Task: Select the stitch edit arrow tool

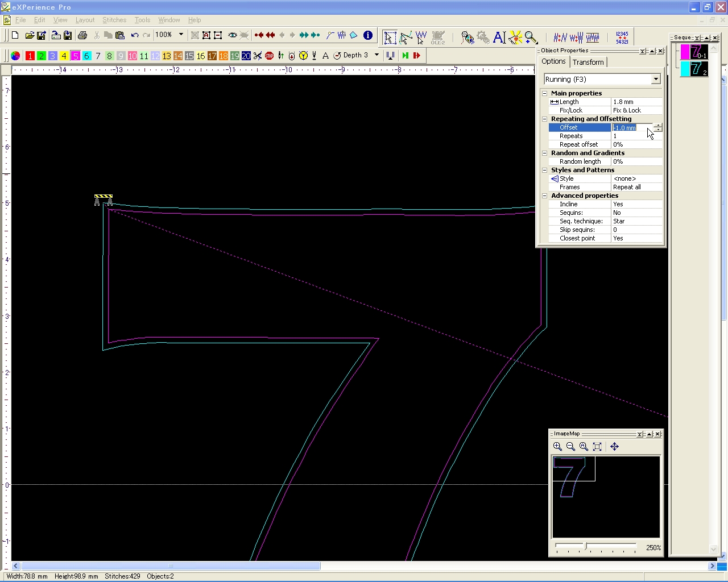Action: coord(421,38)
